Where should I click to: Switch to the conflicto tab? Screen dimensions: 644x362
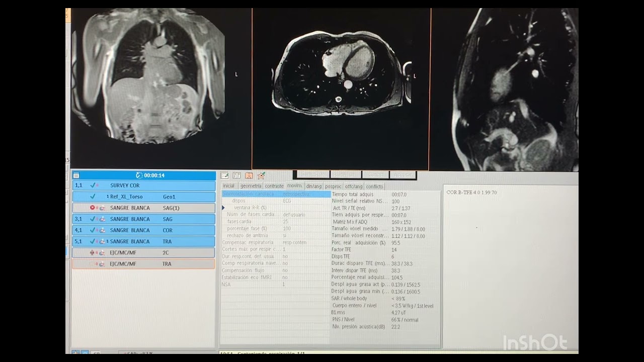tap(374, 186)
